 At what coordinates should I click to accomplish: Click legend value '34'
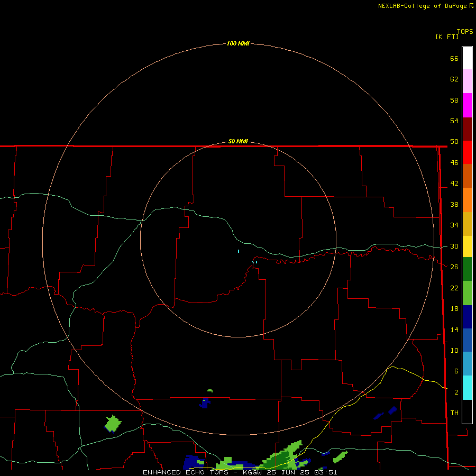[454, 225]
